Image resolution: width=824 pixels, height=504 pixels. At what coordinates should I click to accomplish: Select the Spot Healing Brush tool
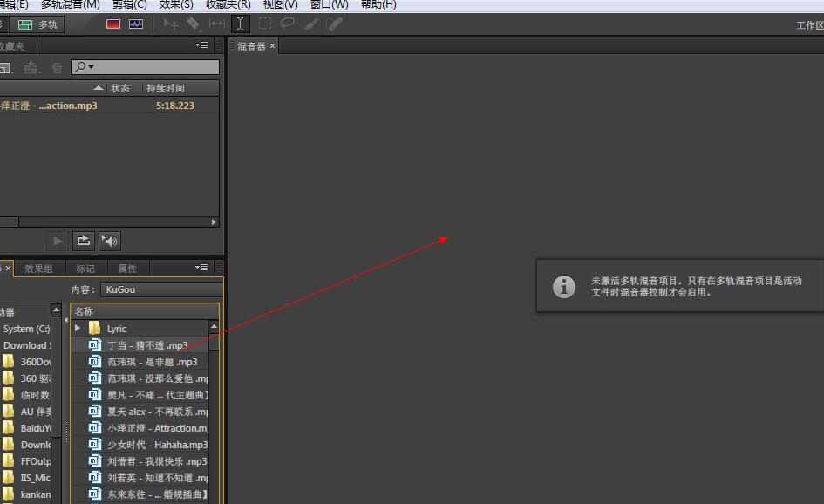[x=334, y=24]
